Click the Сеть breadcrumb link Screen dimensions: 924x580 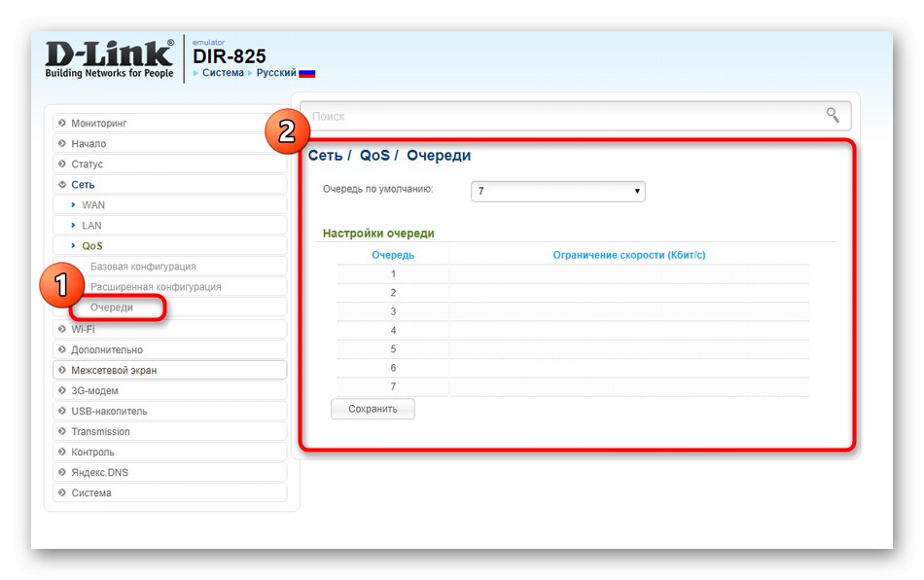(x=325, y=156)
